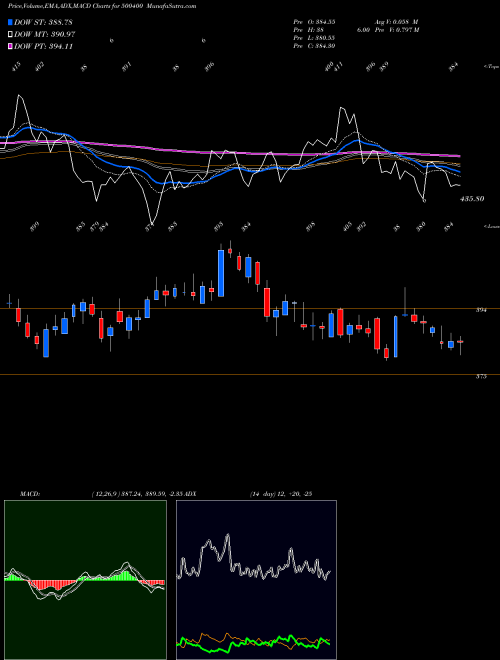Click the 'DOW PT: 394.11' label

point(44,46)
